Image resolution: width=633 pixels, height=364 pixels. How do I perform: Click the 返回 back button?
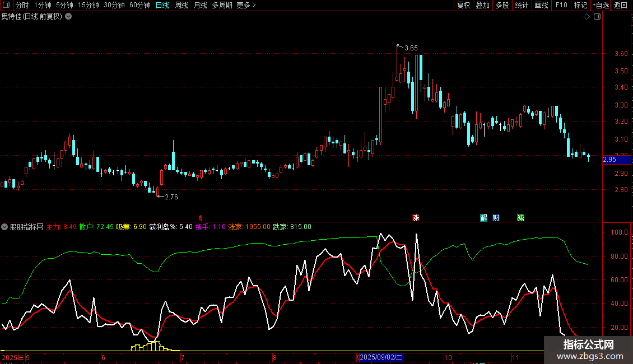click(621, 5)
